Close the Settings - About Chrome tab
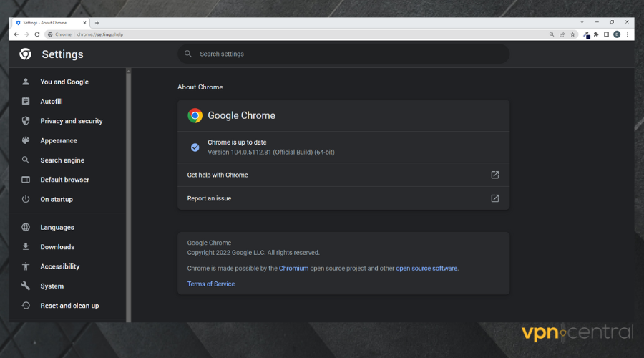The height and width of the screenshot is (358, 644). pos(84,23)
